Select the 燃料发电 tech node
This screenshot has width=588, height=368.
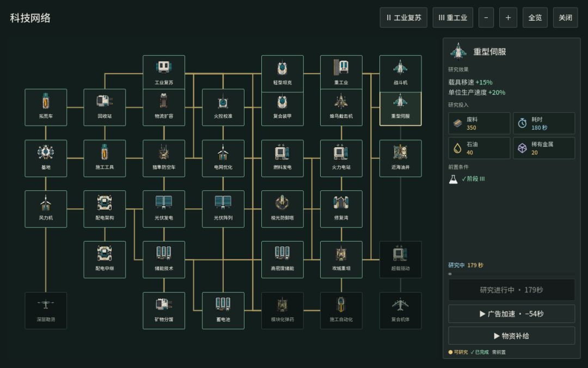283,159
